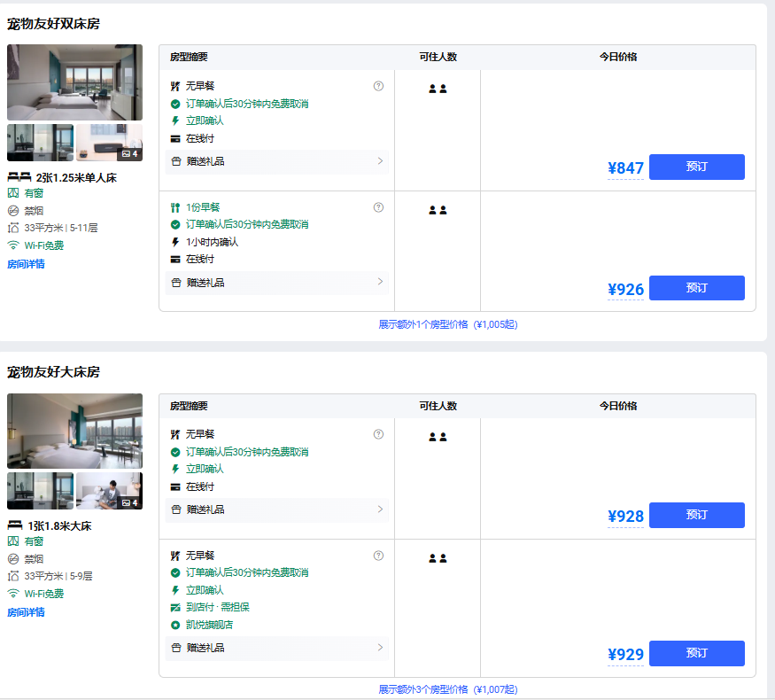Expand 赠送礼品 arrow in the ¥929 rate
The height and width of the screenshot is (700, 775).
coord(380,648)
